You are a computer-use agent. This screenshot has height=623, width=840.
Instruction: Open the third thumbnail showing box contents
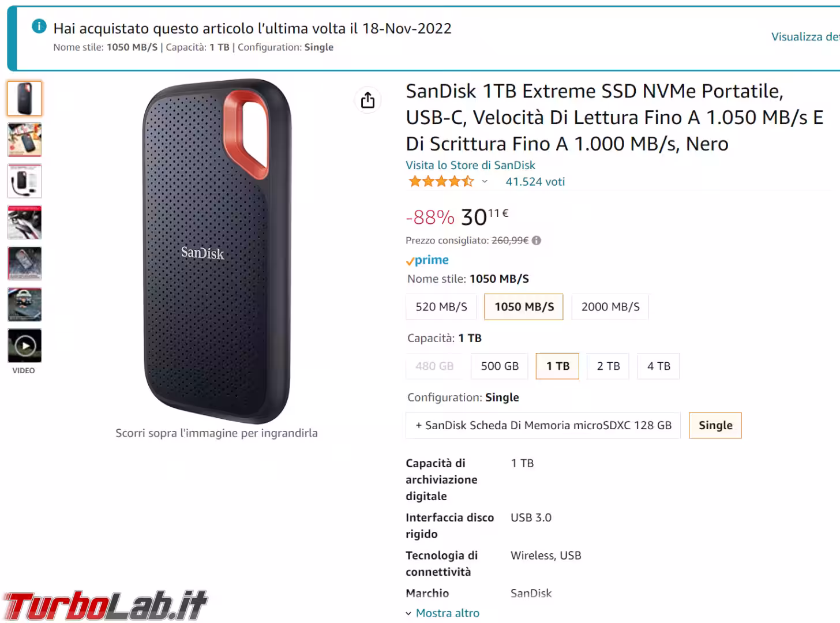click(24, 181)
